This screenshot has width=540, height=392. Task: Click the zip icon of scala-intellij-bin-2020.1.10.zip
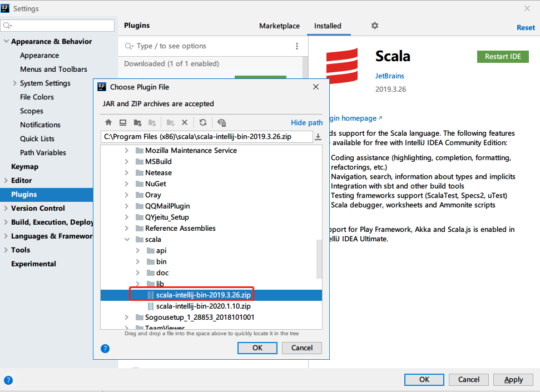tap(151, 306)
